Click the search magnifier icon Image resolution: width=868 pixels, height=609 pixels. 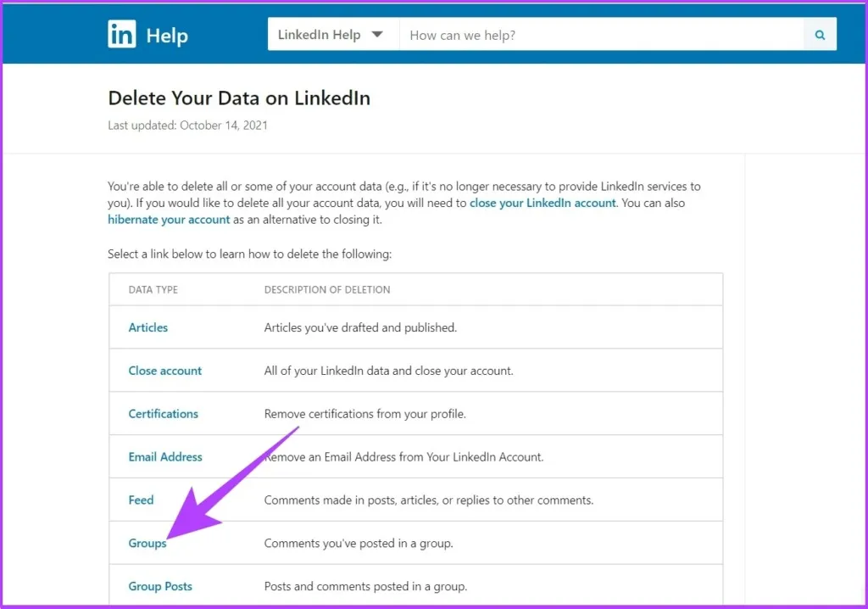tap(819, 35)
